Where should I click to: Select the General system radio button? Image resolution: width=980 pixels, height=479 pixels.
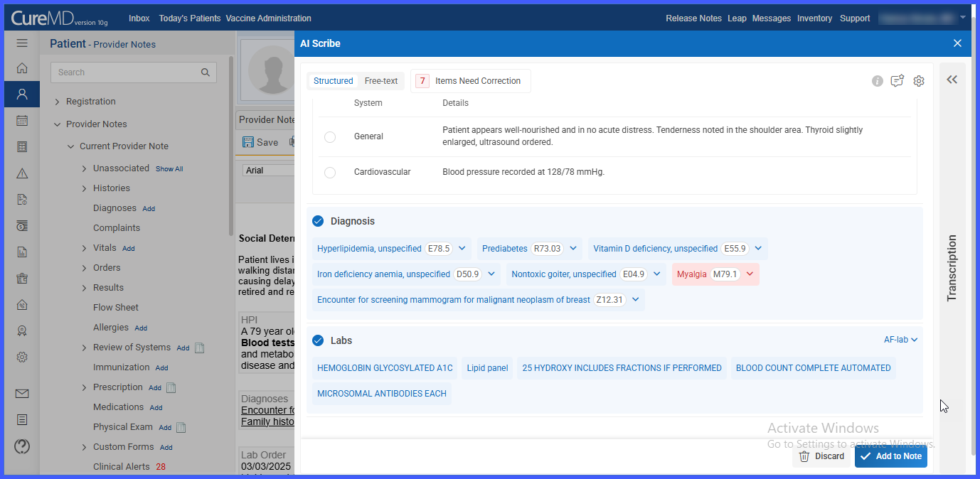(x=330, y=136)
